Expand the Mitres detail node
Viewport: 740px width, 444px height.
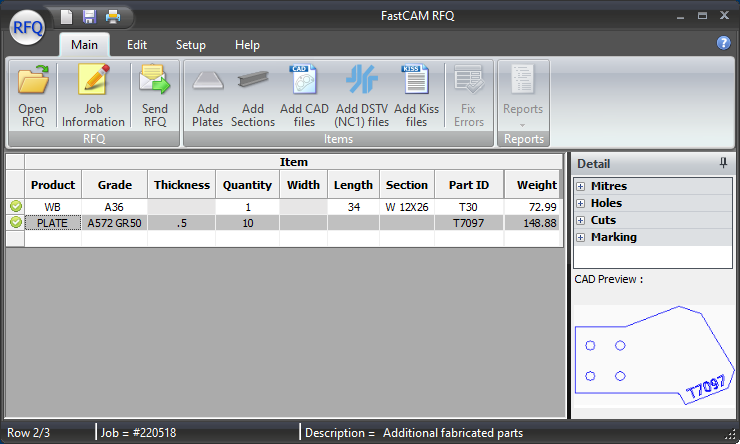[580, 186]
